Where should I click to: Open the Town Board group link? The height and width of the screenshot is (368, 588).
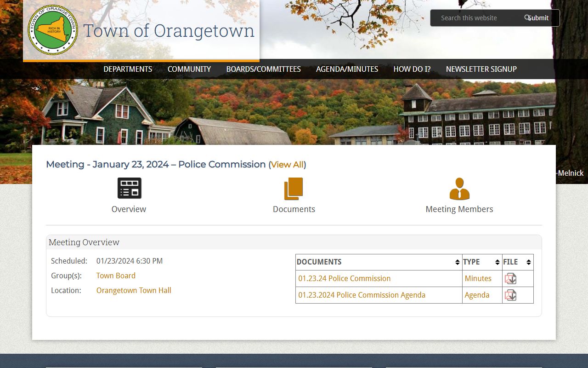116,276
